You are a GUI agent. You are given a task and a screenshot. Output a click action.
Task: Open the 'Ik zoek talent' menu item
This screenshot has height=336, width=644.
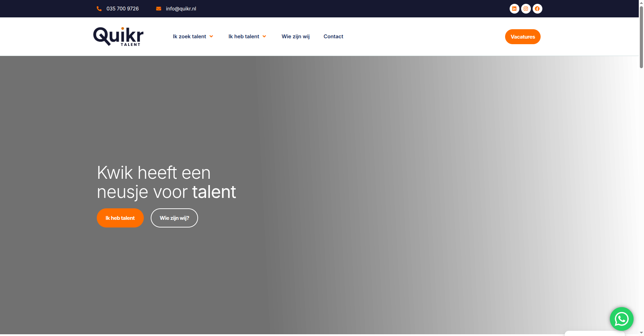point(189,37)
